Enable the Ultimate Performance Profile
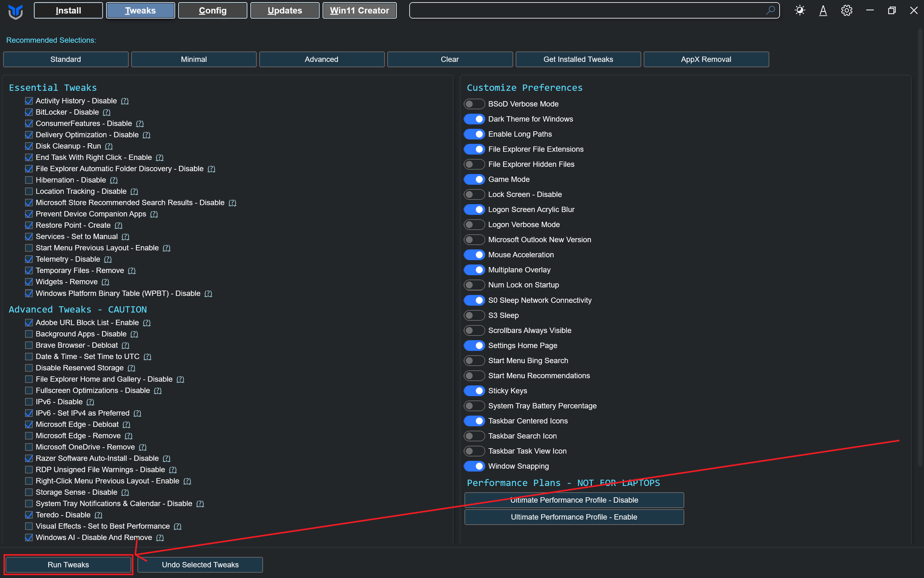Screen dimensions: 924x578 pyautogui.click(x=574, y=517)
